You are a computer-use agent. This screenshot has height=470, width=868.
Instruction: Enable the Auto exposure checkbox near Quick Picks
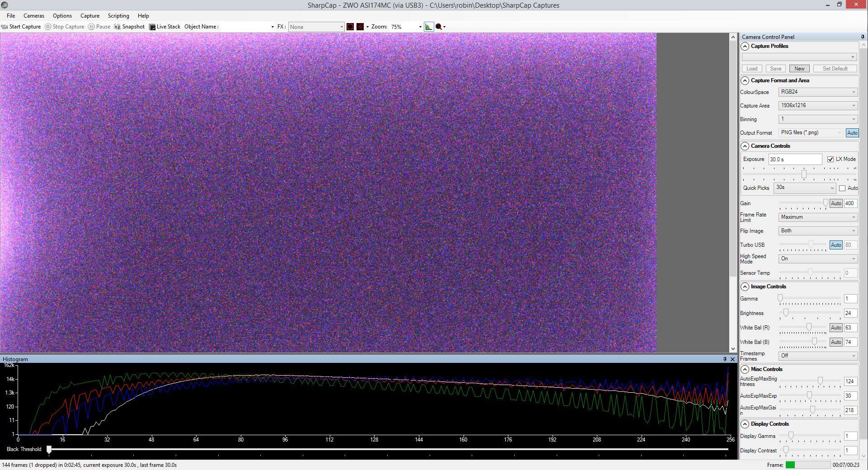click(842, 188)
